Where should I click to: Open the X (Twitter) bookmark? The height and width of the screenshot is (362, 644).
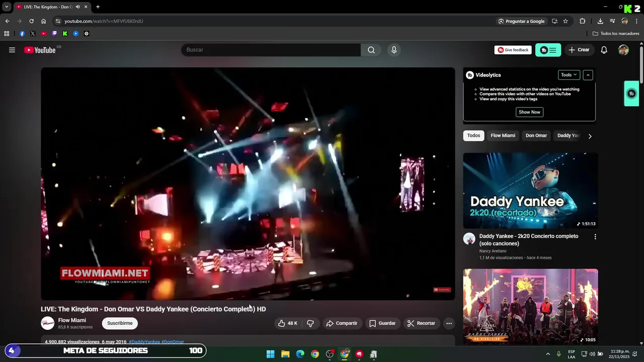point(33,34)
